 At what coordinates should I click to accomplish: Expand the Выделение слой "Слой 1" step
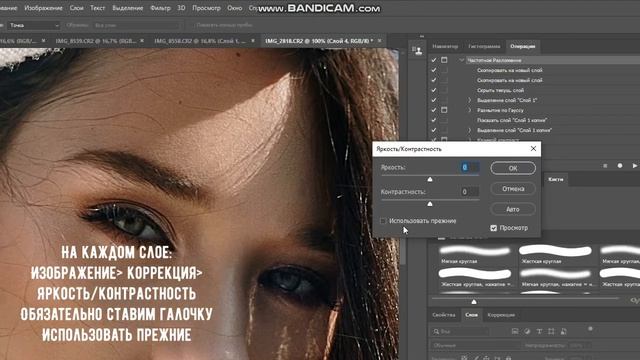point(469,100)
